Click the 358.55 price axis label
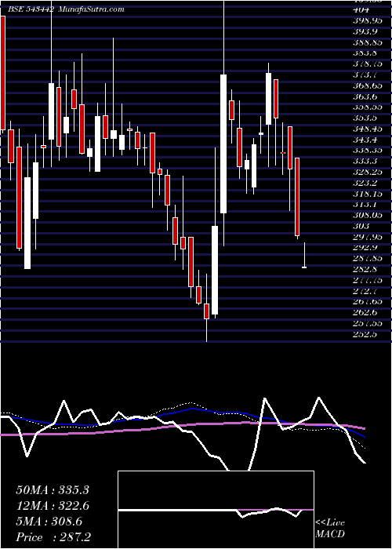This screenshot has width=392, height=549. [368, 107]
